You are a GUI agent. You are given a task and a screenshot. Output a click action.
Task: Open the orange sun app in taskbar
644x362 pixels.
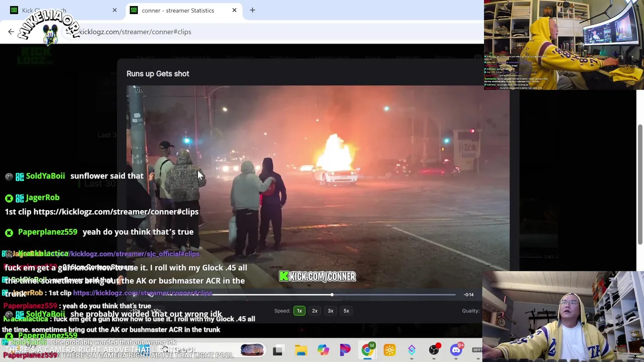389,350
